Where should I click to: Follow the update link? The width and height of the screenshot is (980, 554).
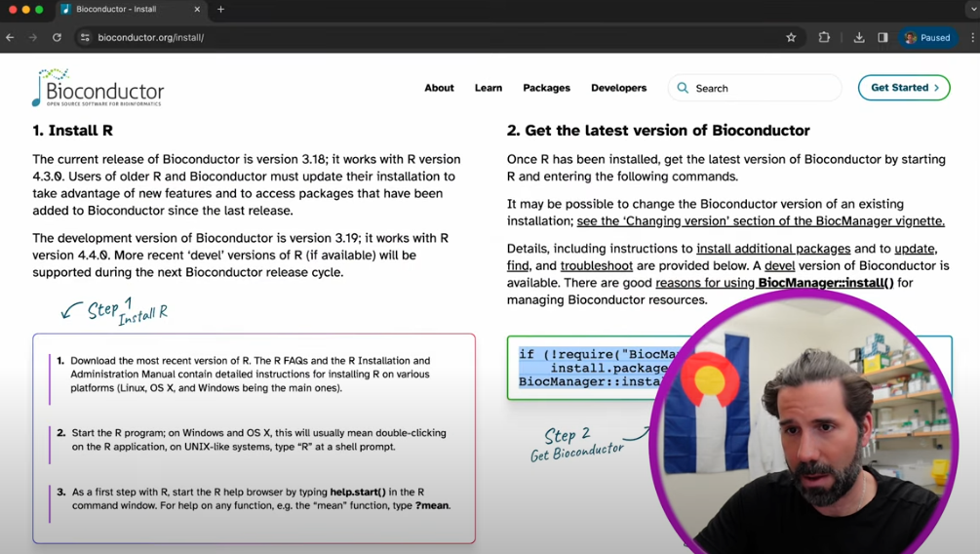[915, 249]
